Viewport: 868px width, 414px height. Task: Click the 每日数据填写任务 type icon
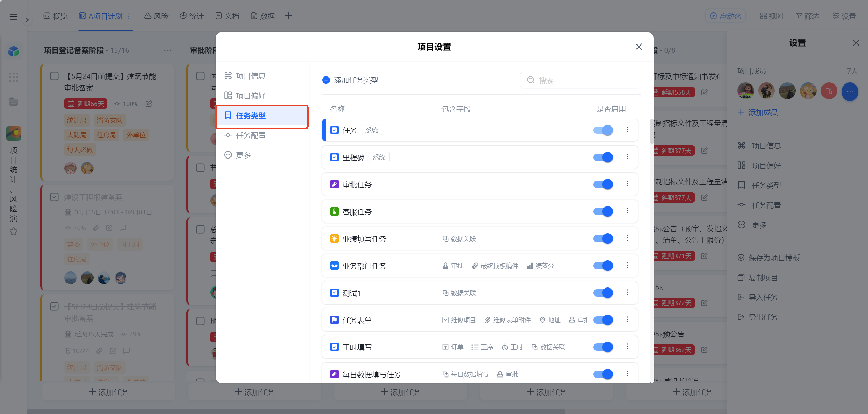(334, 374)
